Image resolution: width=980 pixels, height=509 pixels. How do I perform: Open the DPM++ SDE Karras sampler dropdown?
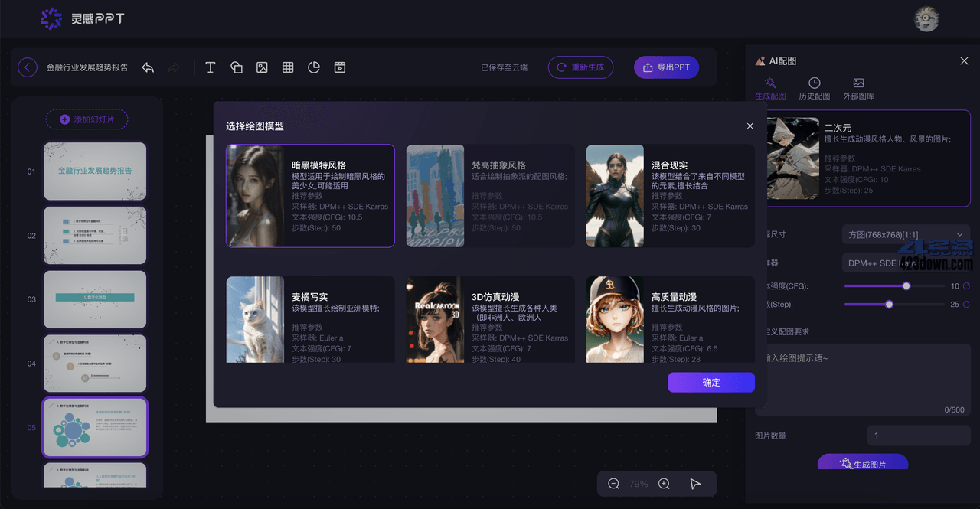(x=906, y=263)
